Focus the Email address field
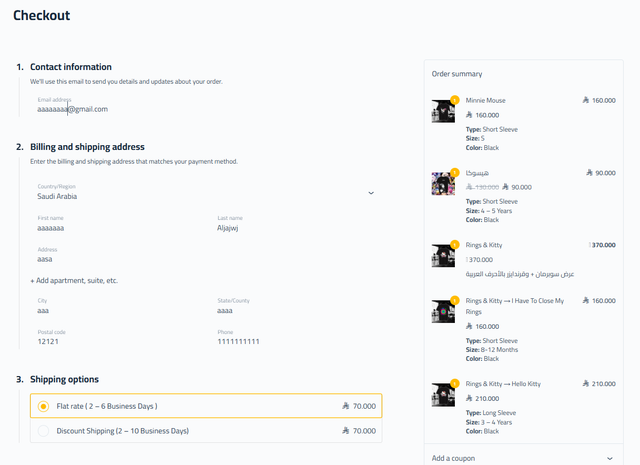640x465 pixels. (x=206, y=105)
